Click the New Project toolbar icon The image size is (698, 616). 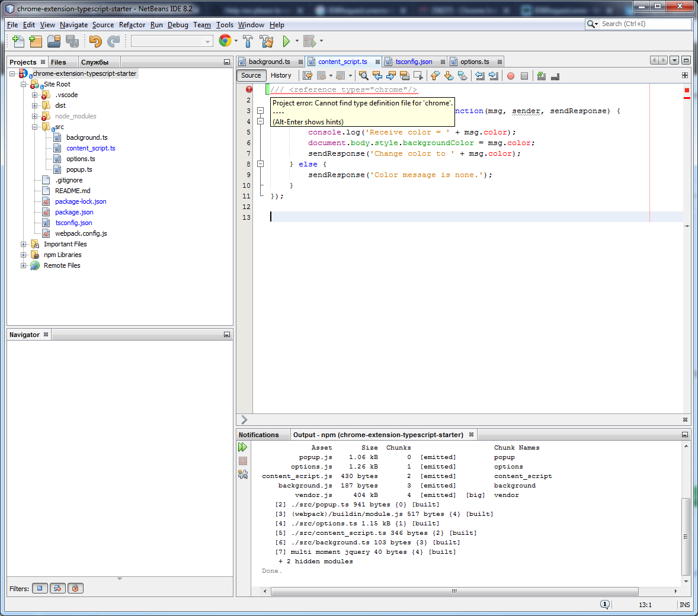(x=36, y=41)
